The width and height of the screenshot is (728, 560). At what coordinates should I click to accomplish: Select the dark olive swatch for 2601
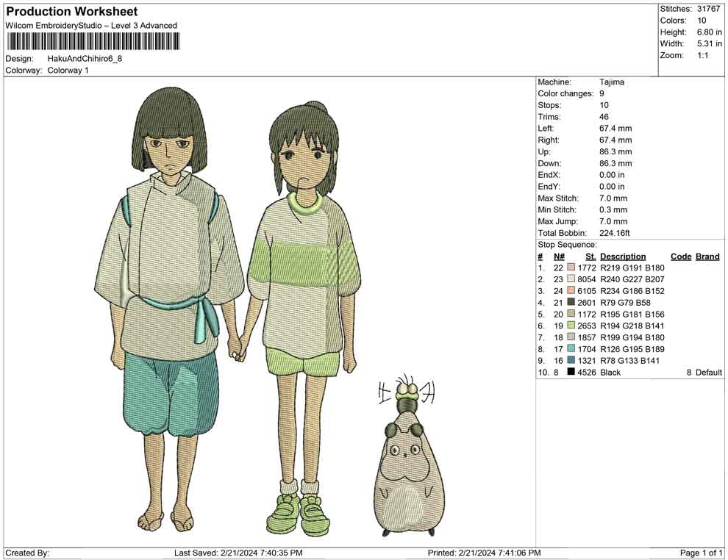tap(571, 302)
